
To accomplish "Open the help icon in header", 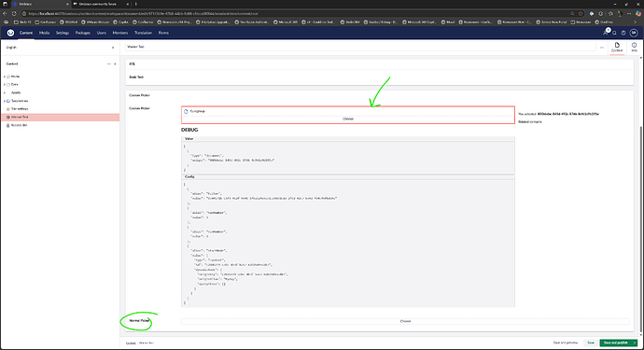I will click(x=623, y=33).
